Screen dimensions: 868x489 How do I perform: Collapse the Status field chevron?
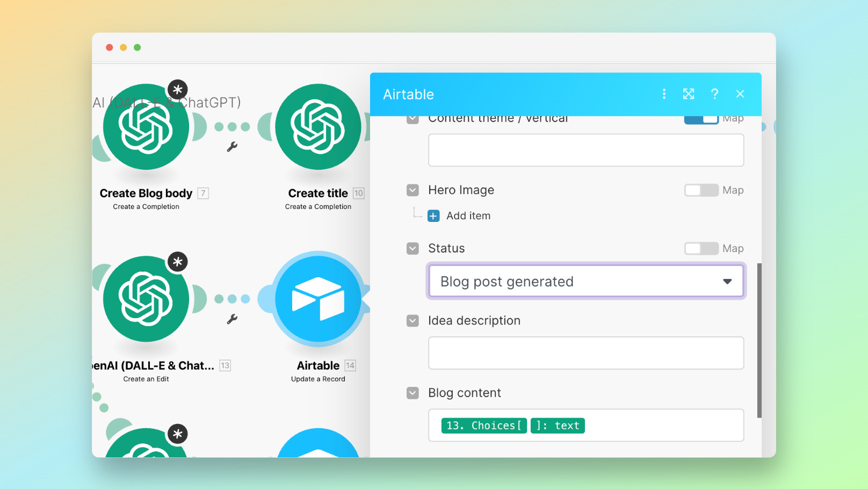click(413, 248)
